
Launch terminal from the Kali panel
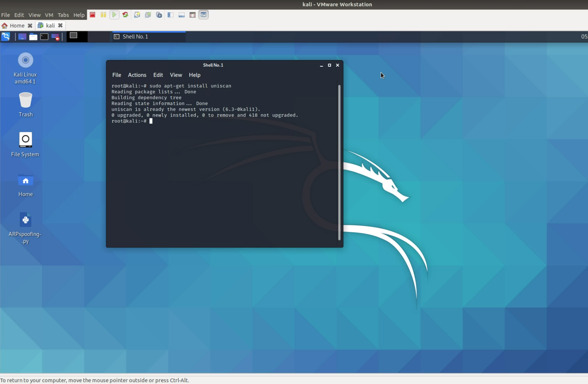click(x=44, y=37)
